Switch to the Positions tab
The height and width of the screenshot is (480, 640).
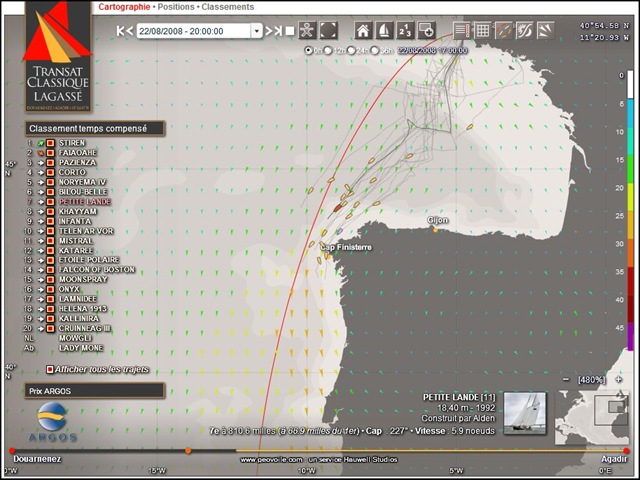(x=176, y=7)
